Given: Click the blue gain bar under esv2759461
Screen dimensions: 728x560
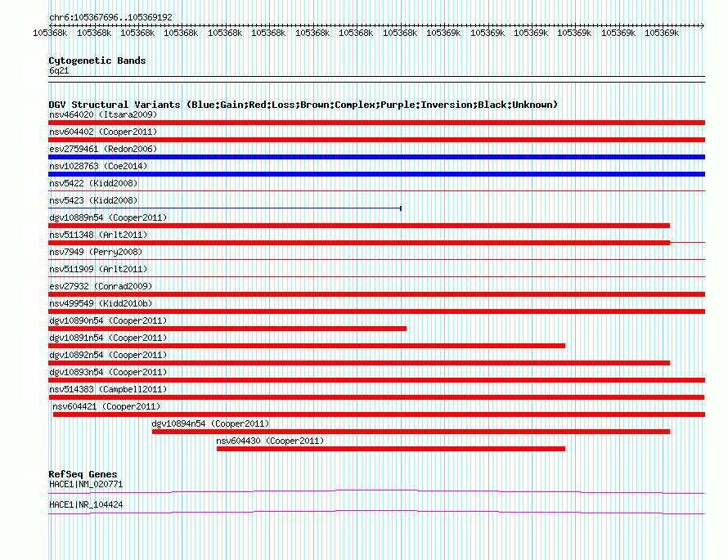Looking at the screenshot, I should (376, 157).
